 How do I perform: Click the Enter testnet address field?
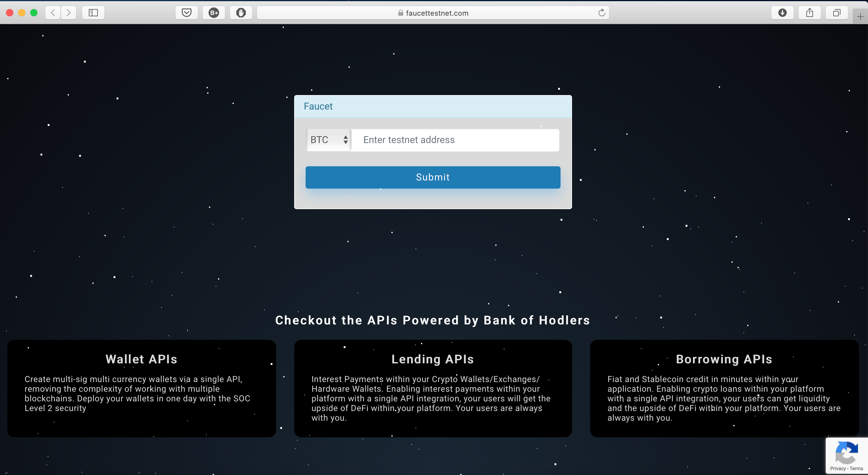point(455,140)
